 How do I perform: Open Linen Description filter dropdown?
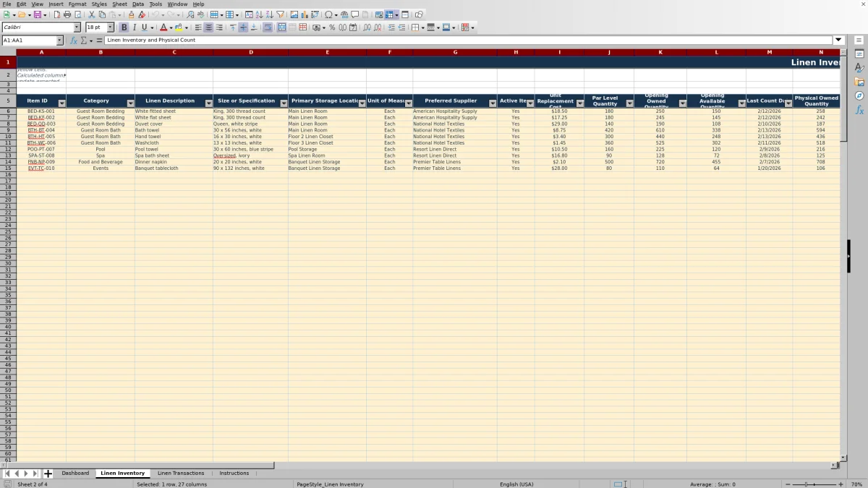208,103
